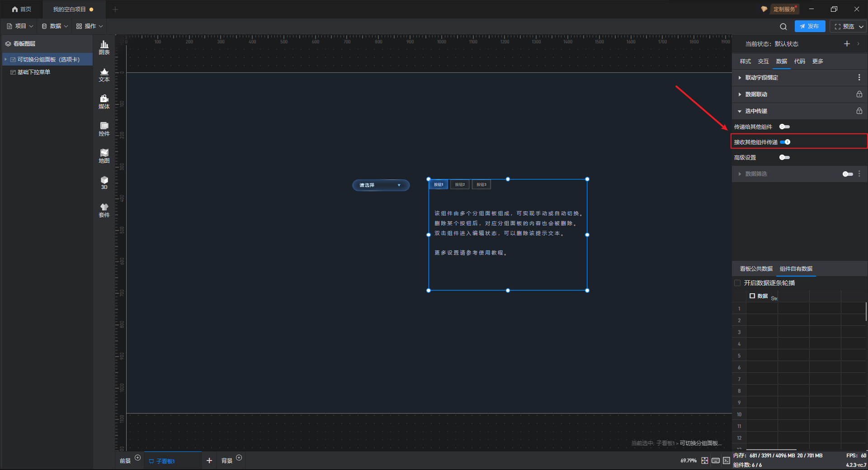This screenshot has width=868, height=470.
Task: Open the 文本 text component panel
Action: coord(104,75)
